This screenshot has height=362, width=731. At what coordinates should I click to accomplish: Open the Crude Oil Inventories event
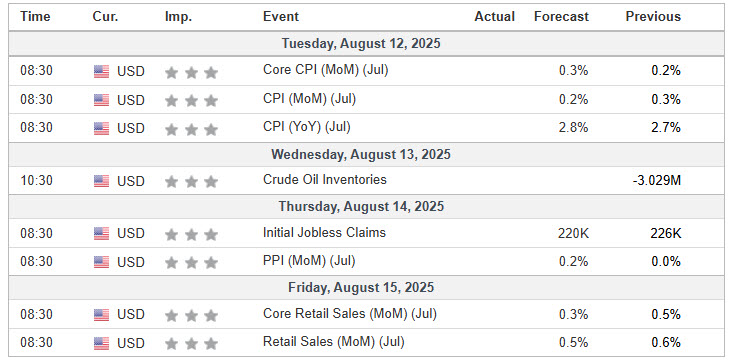[324, 180]
